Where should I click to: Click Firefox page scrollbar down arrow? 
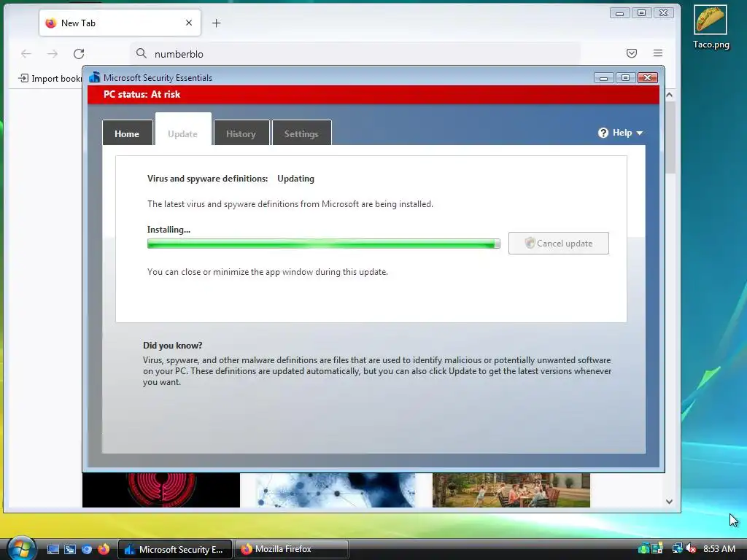pyautogui.click(x=669, y=501)
